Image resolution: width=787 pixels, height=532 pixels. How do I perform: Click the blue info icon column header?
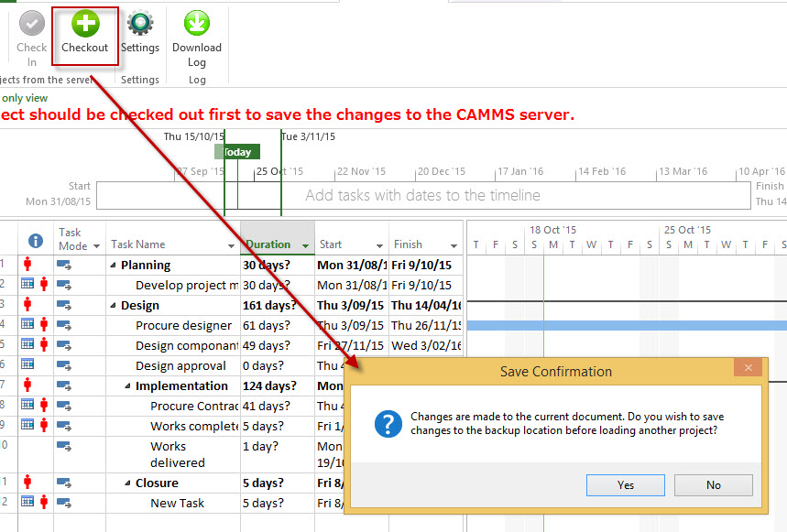tap(36, 241)
